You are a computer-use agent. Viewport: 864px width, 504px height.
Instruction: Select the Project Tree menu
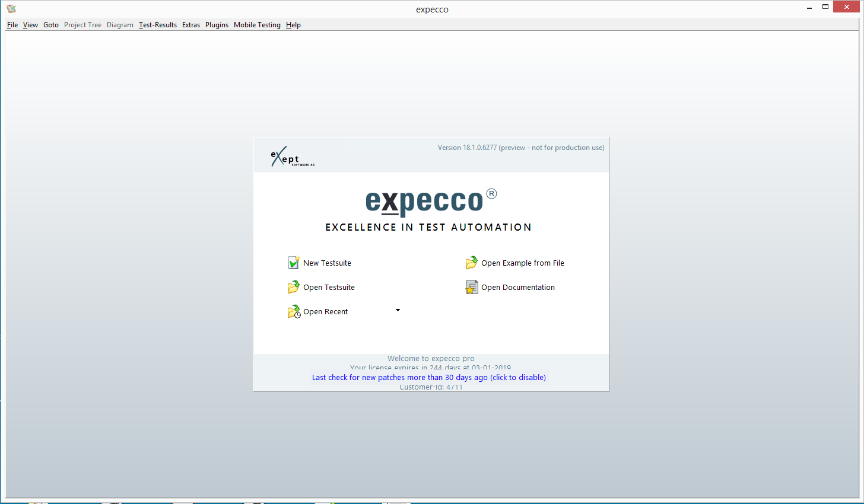pyautogui.click(x=82, y=25)
